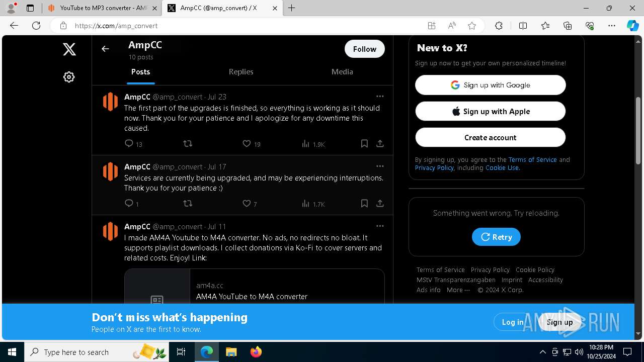This screenshot has width=644, height=362.
Task: View analytics of Jul 17 post
Action: tap(313, 204)
